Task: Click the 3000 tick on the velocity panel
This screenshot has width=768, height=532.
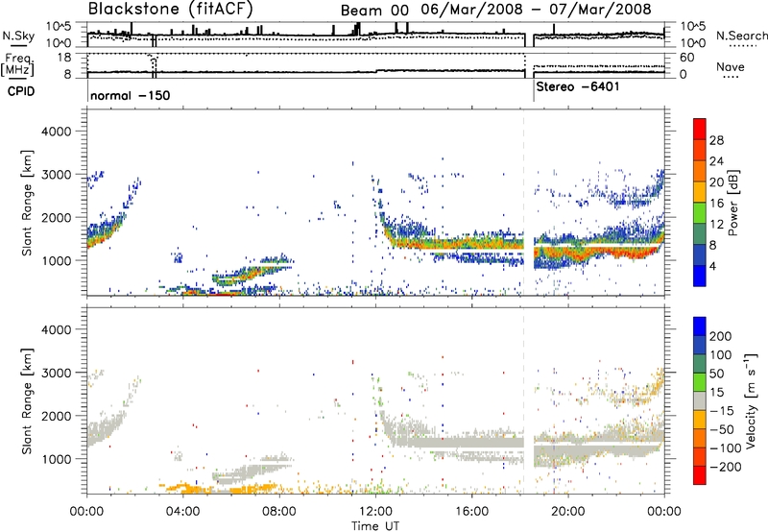Action: tap(57, 373)
